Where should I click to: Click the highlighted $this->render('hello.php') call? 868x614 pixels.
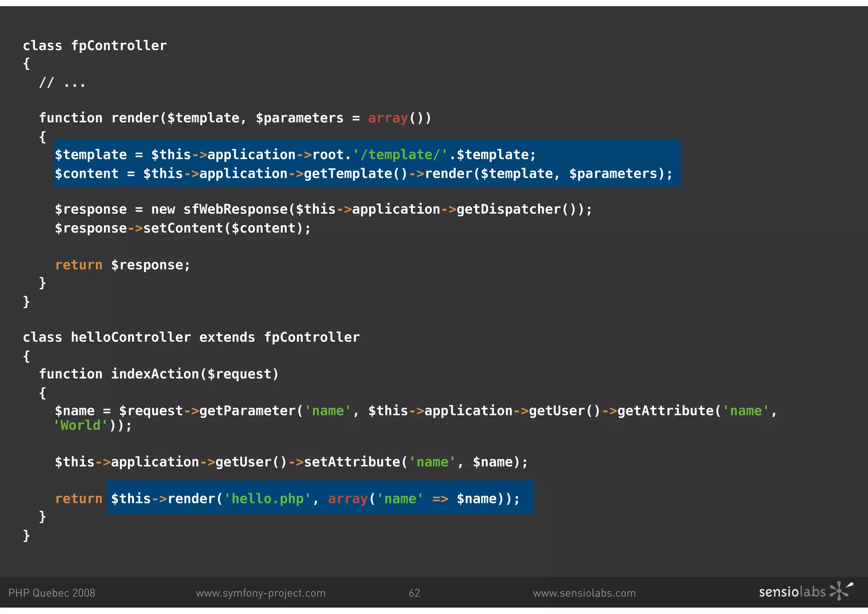(315, 498)
